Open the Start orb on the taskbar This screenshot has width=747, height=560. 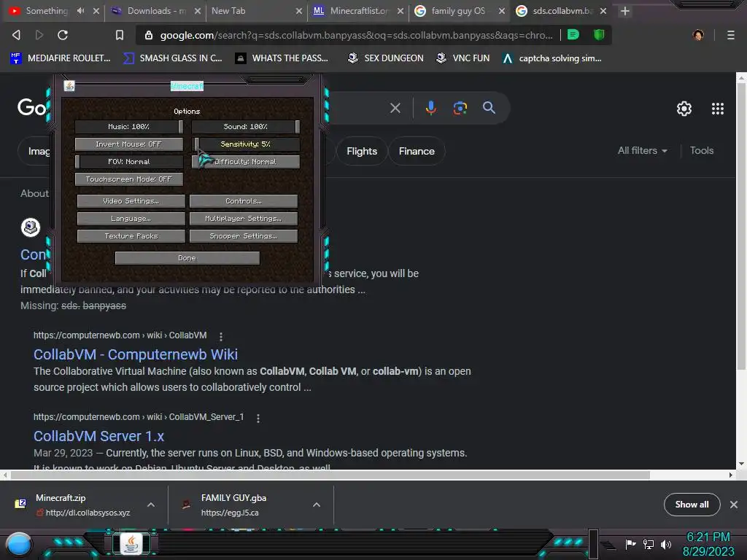pyautogui.click(x=19, y=544)
